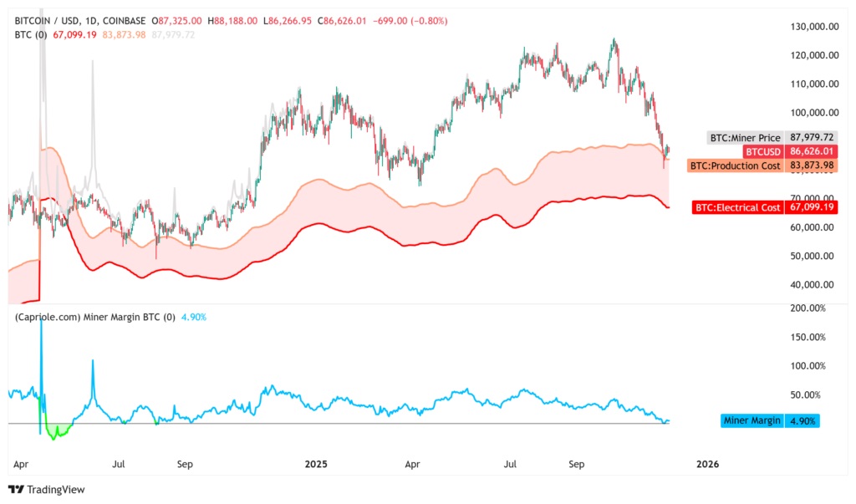Select the BTC:Production Cost label
856x504 pixels.
point(736,165)
